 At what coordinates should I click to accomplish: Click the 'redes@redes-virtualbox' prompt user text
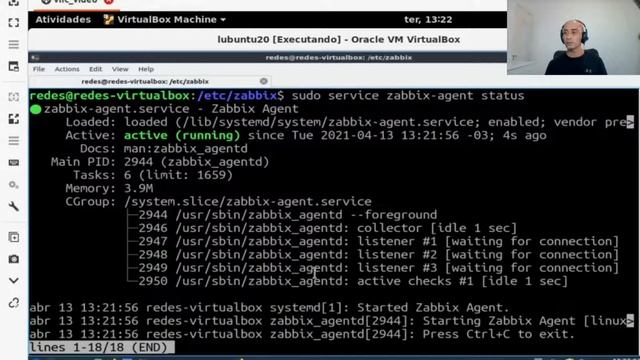pyautogui.click(x=109, y=96)
